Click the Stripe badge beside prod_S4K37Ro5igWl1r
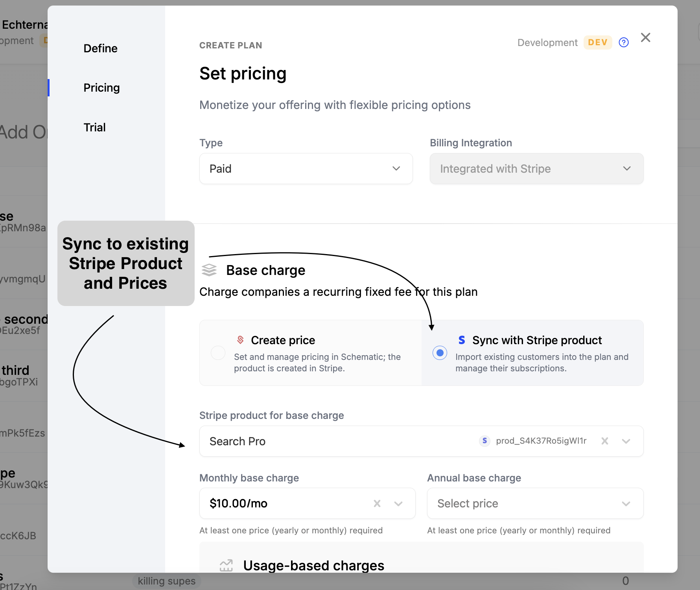Viewport: 700px width, 590px height. click(484, 441)
